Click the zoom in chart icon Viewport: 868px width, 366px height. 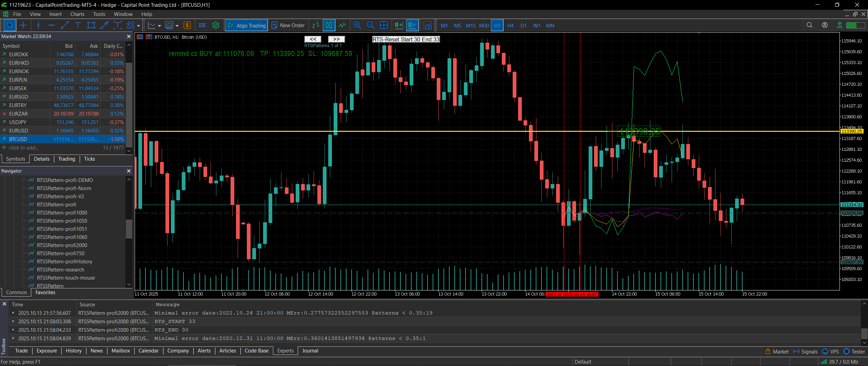[357, 25]
